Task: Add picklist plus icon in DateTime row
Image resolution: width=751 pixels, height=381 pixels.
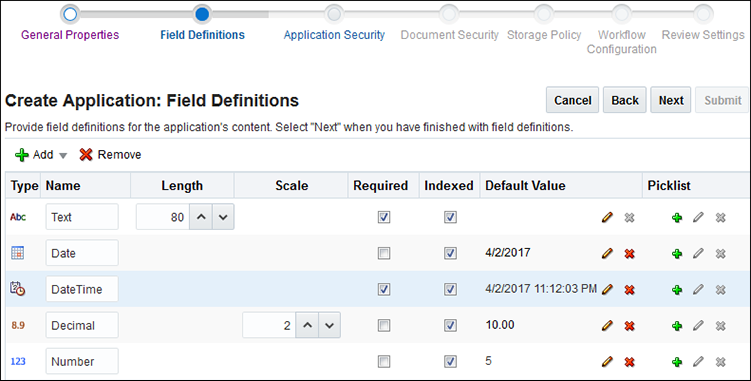Action: pyautogui.click(x=677, y=289)
